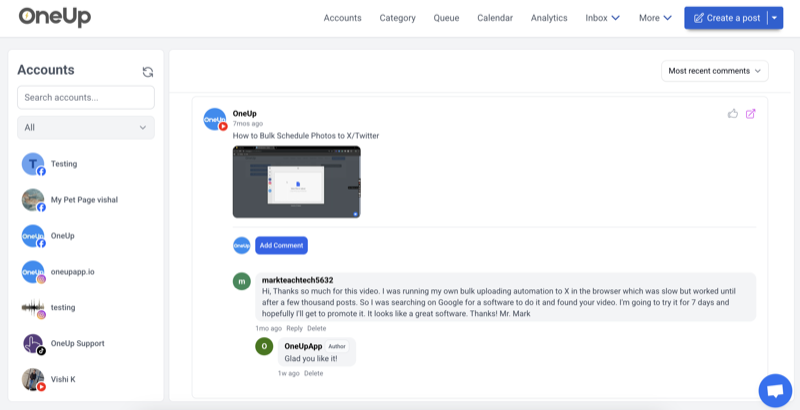This screenshot has height=410, width=800.
Task: Click OneUpApp reply avatar
Action: [264, 346]
